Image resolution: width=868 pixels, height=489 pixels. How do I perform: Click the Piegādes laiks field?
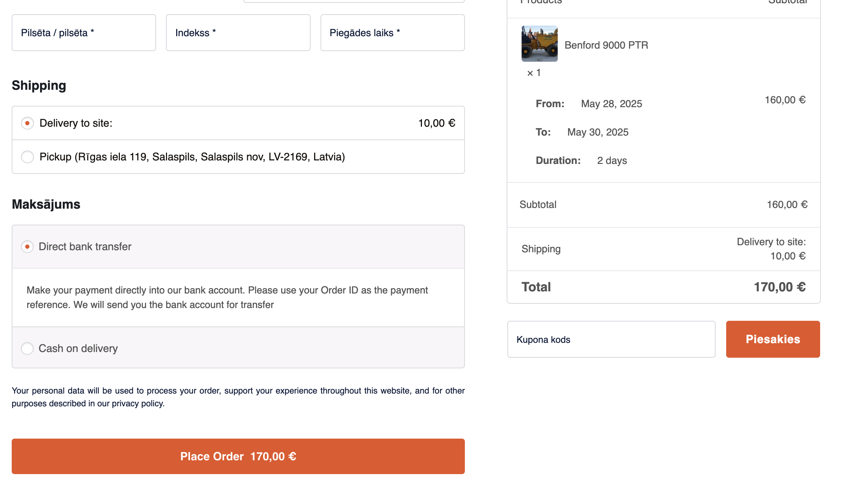(393, 33)
